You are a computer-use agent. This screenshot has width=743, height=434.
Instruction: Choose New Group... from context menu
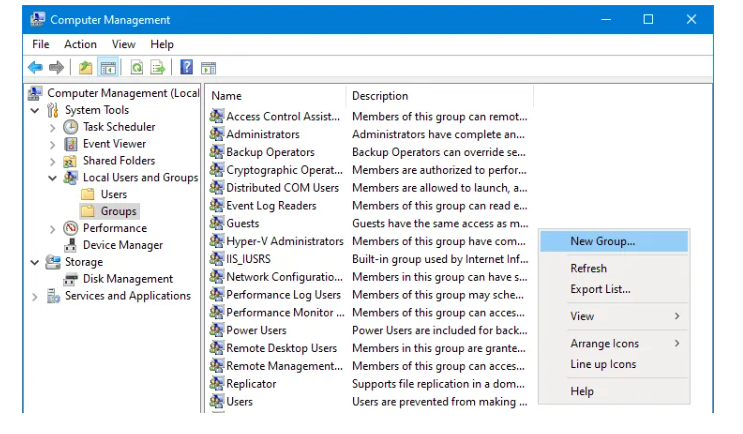point(614,241)
